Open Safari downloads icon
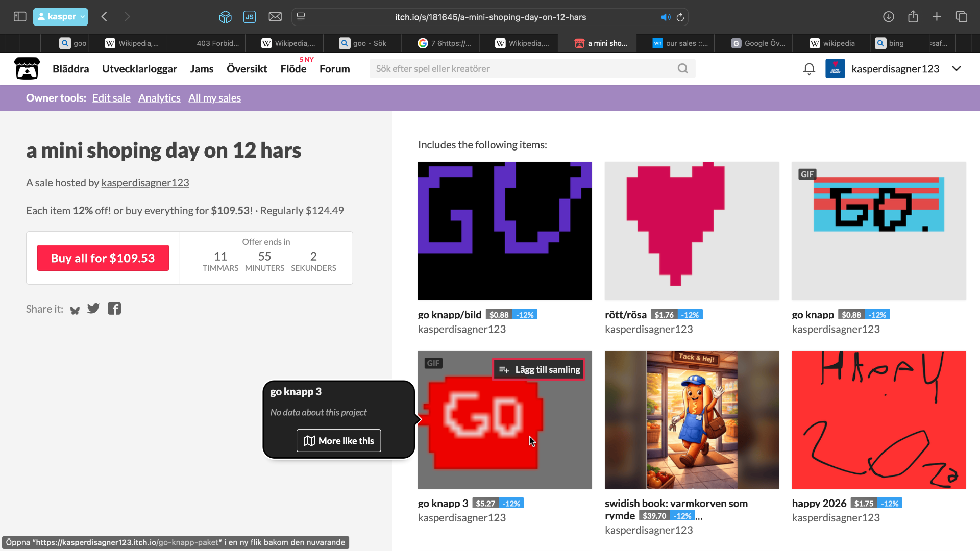 tap(889, 17)
